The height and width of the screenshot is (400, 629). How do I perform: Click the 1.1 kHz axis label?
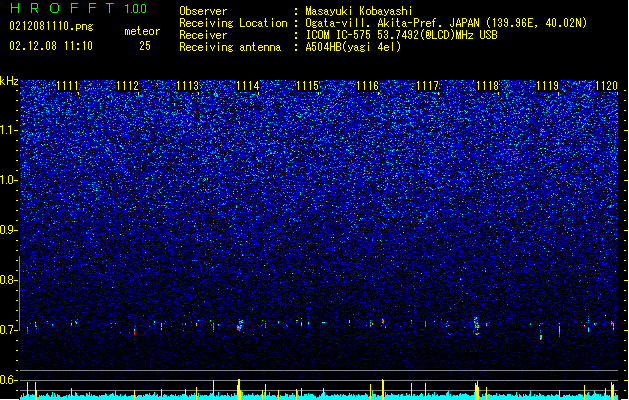point(9,130)
